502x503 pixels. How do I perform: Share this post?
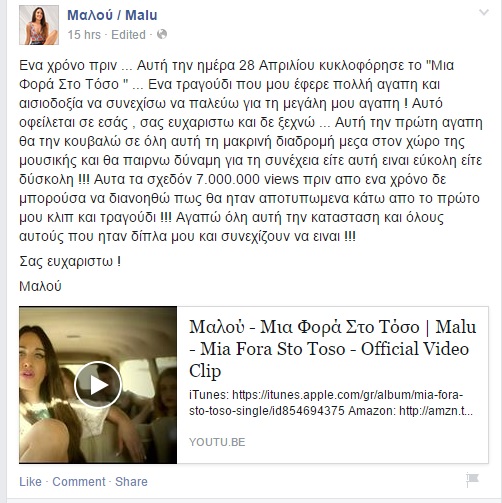pyautogui.click(x=131, y=482)
